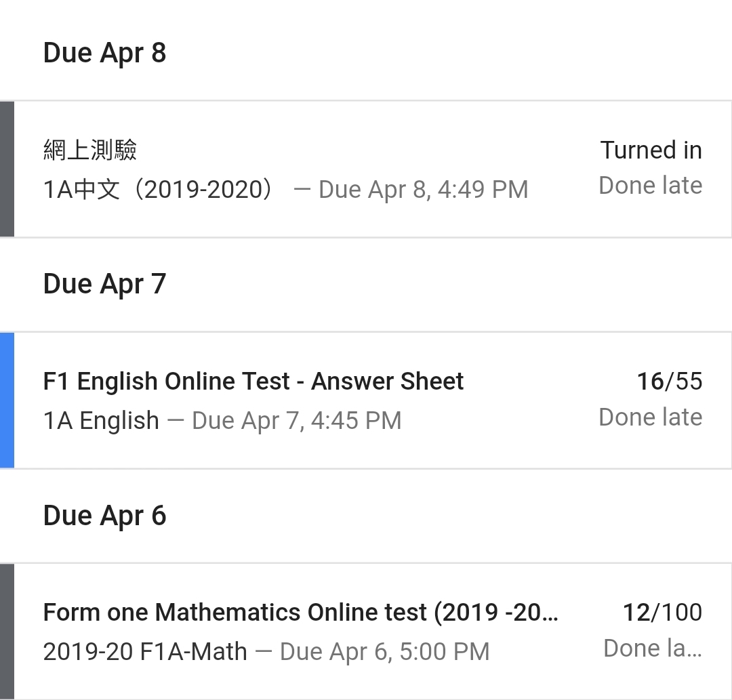Click the Due Apr 8 section header
Image resolution: width=732 pixels, height=700 pixels.
104,53
